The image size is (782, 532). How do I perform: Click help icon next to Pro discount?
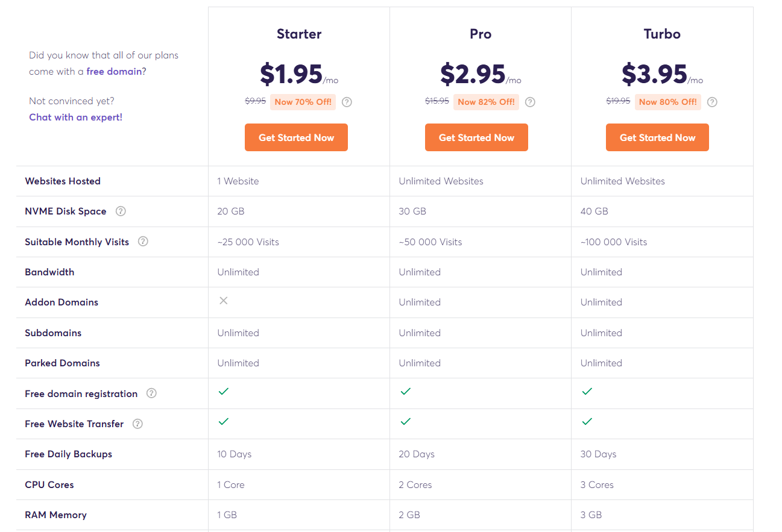click(x=530, y=102)
